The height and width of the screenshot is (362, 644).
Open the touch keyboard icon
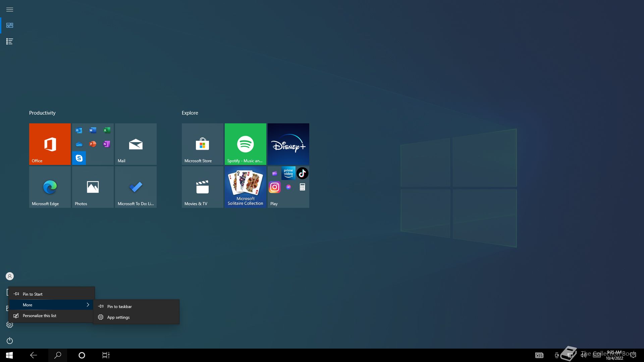click(597, 355)
